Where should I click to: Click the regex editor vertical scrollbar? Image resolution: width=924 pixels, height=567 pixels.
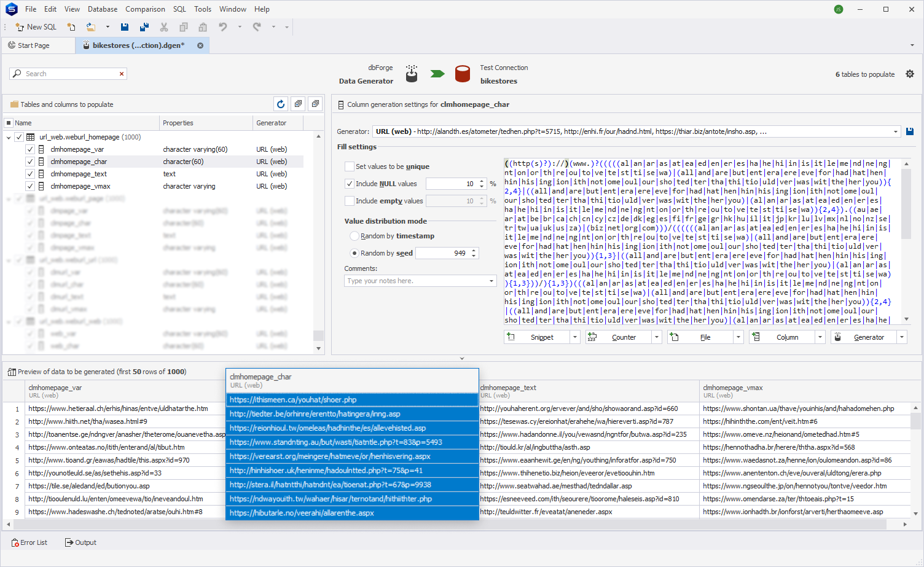(x=906, y=203)
